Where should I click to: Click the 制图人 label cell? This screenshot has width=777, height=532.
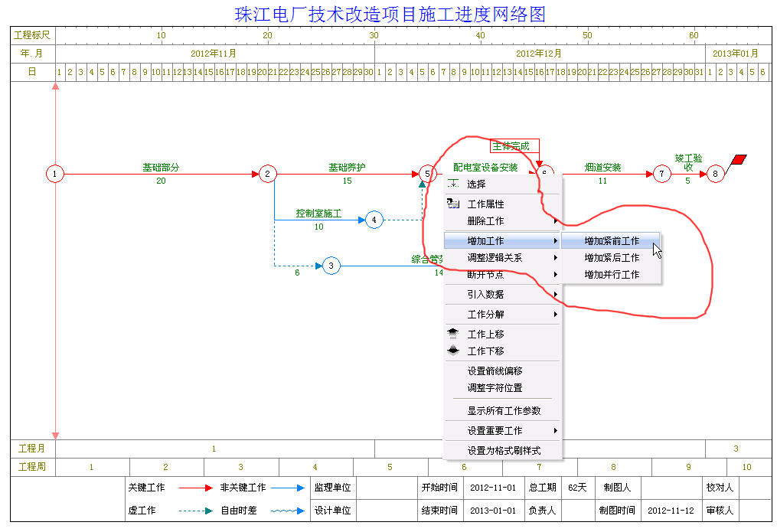(617, 488)
